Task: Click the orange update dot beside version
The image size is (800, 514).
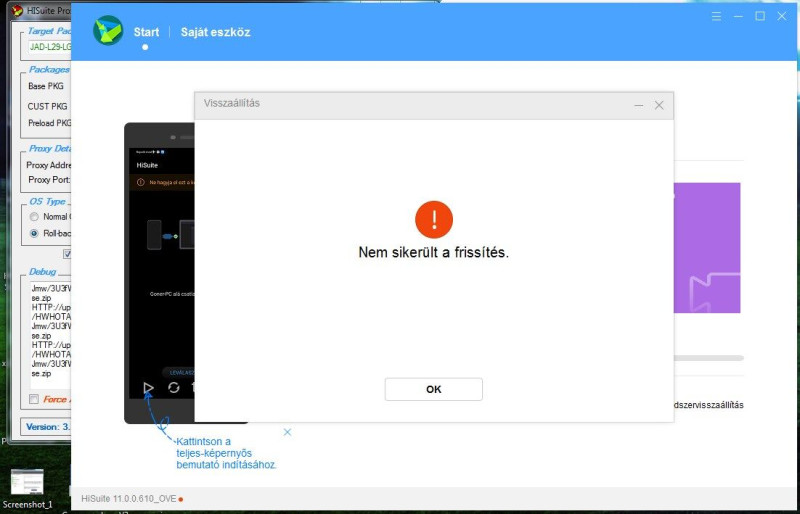Action: pyautogui.click(x=181, y=499)
